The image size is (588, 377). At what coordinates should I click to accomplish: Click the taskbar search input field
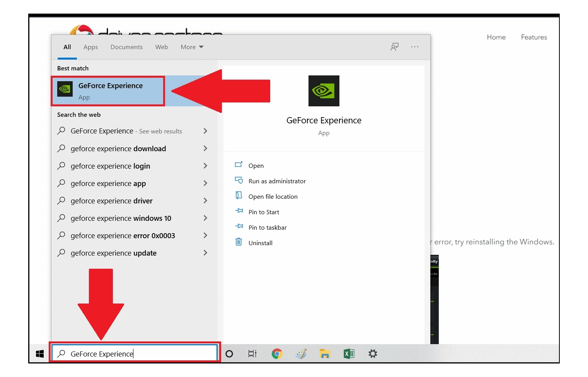coord(135,353)
